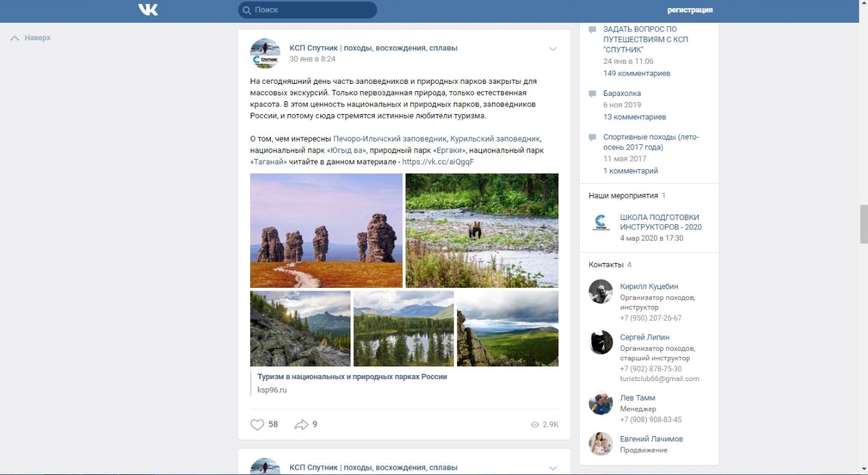Click Наверх label to go up
Image resolution: width=868 pixels, height=475 pixels.
click(38, 38)
